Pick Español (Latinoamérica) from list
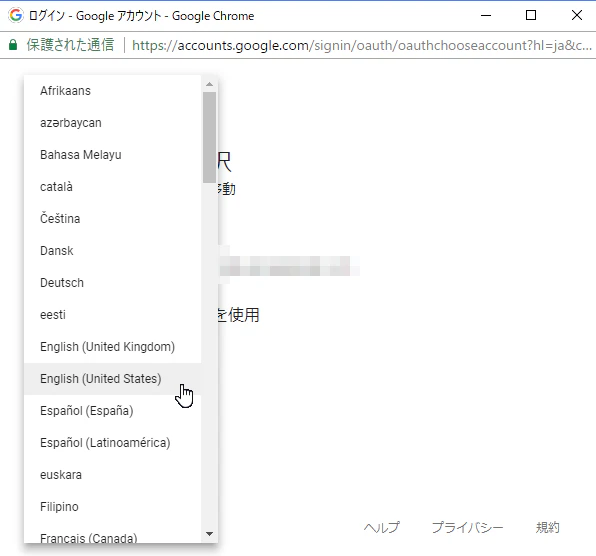Viewport: 596px width, 556px height. (113, 443)
